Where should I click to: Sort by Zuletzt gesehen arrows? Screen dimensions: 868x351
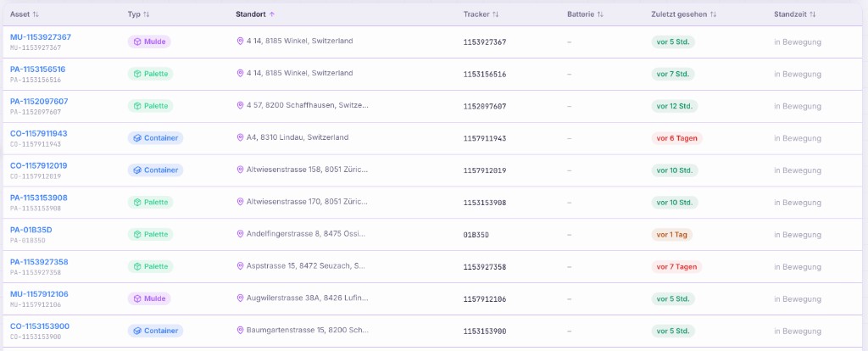[714, 14]
